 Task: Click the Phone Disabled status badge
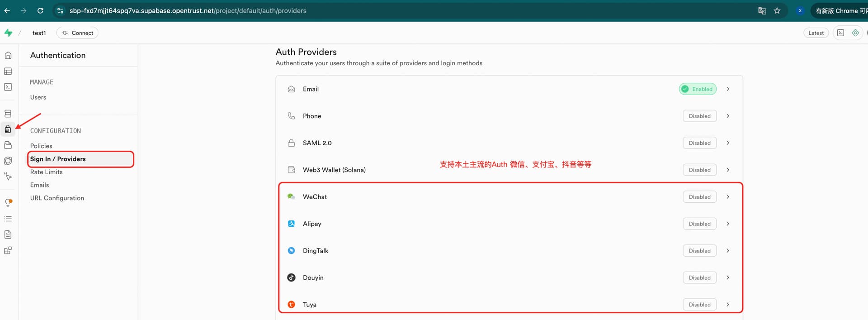pos(699,116)
